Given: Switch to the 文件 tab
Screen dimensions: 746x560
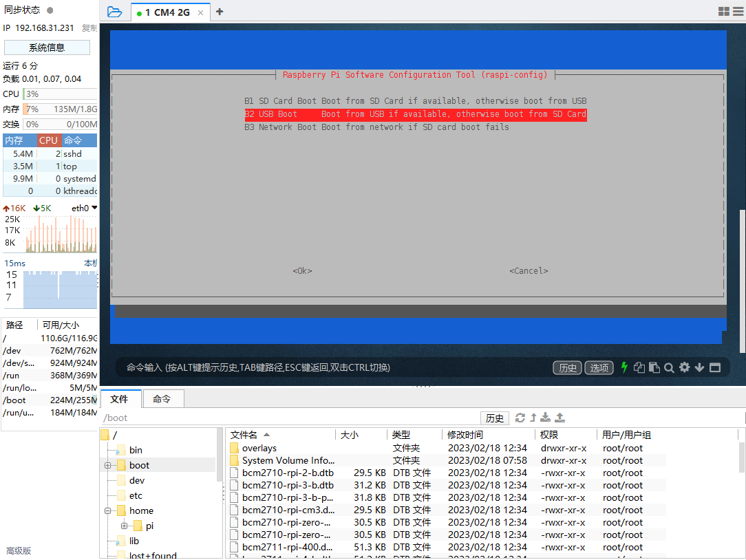Looking at the screenshot, I should tap(120, 399).
